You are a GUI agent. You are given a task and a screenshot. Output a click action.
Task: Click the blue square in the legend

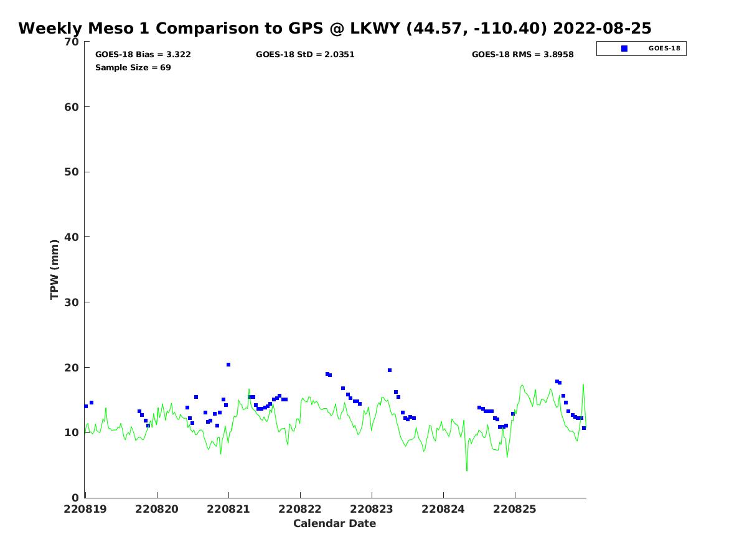point(624,49)
